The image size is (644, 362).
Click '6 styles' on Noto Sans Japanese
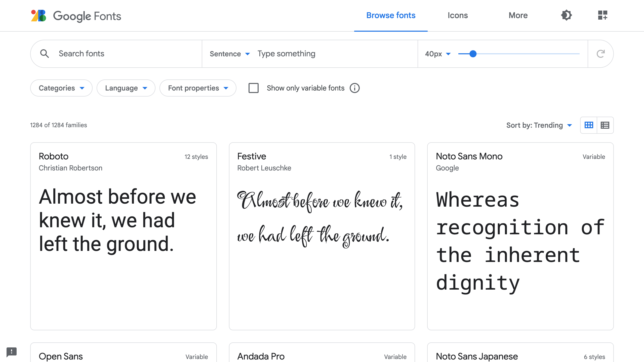click(594, 357)
